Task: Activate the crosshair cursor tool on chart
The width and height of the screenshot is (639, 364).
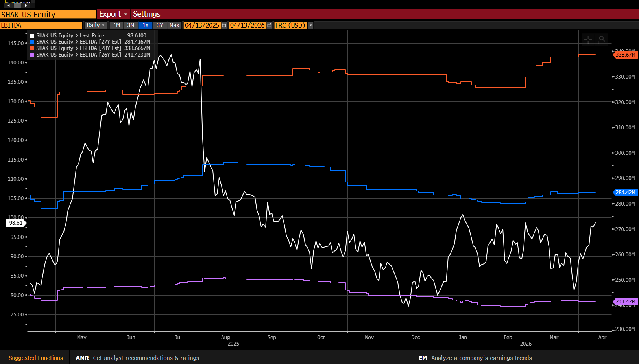Action: (x=588, y=39)
